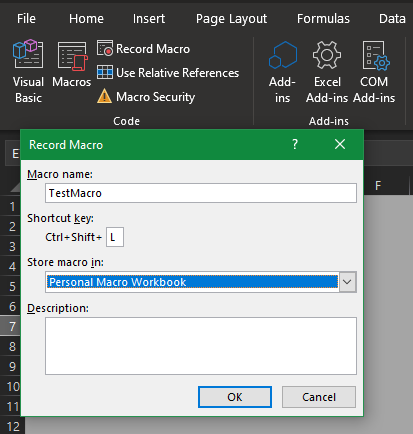Open the Add-ins store button

coord(282,71)
